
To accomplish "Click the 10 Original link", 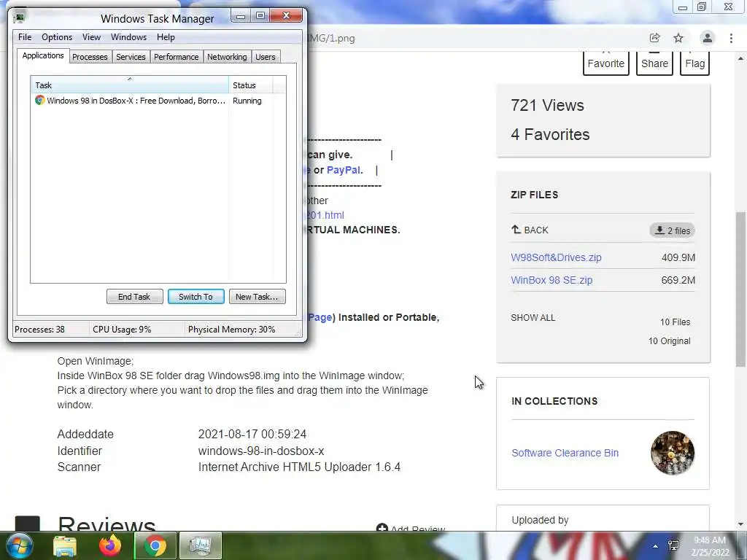I will 670,341.
